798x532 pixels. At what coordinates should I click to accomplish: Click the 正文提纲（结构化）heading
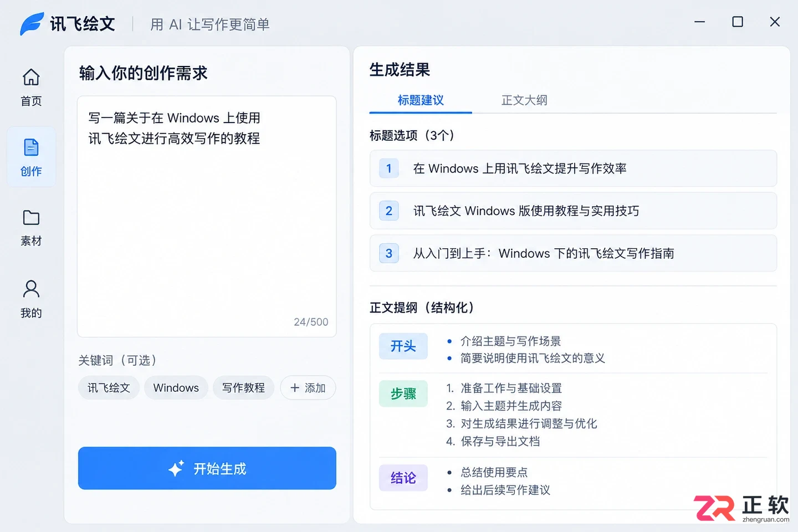tap(422, 308)
